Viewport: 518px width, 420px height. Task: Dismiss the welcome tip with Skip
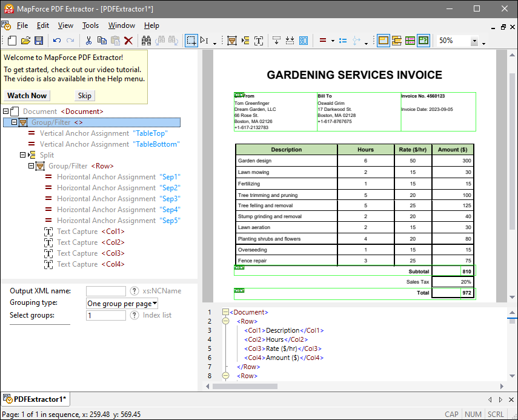[x=85, y=96]
